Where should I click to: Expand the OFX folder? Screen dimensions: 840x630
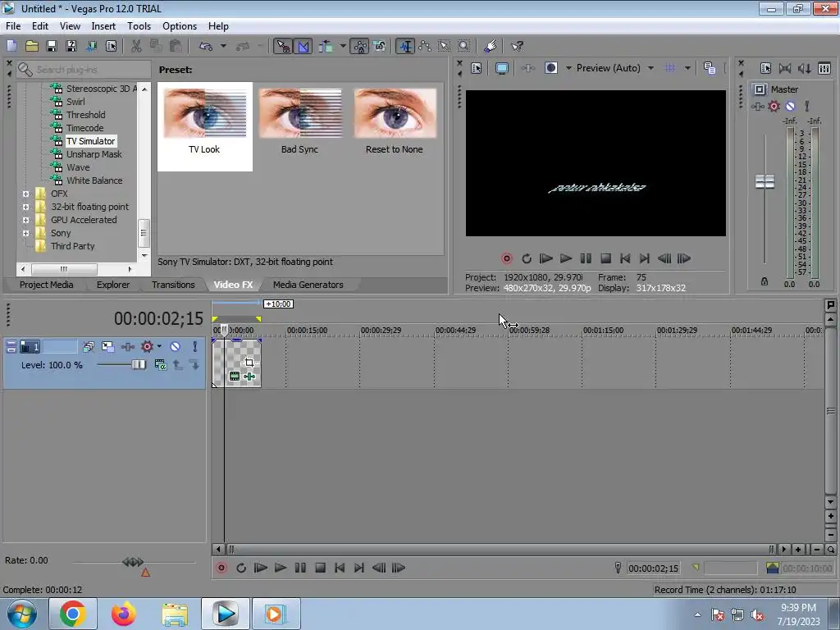pyautogui.click(x=25, y=194)
